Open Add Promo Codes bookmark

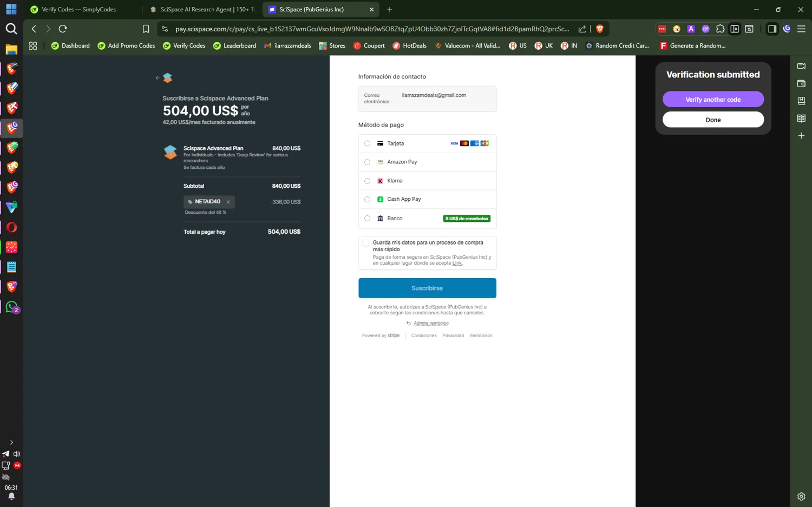pyautogui.click(x=126, y=45)
